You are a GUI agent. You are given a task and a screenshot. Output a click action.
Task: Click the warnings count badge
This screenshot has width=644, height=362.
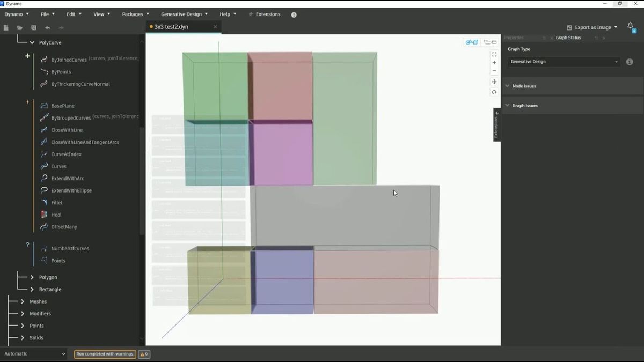(144, 354)
